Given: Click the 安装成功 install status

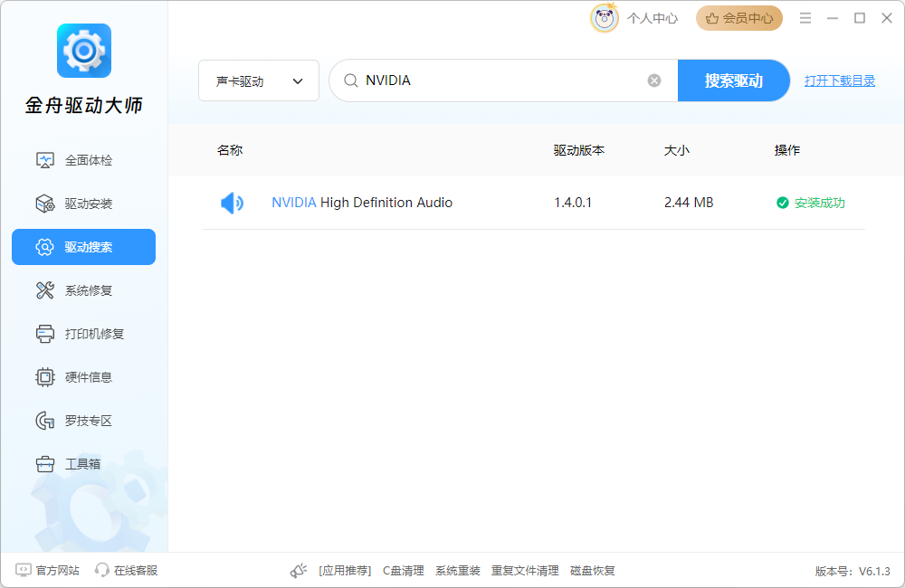Looking at the screenshot, I should click(811, 203).
